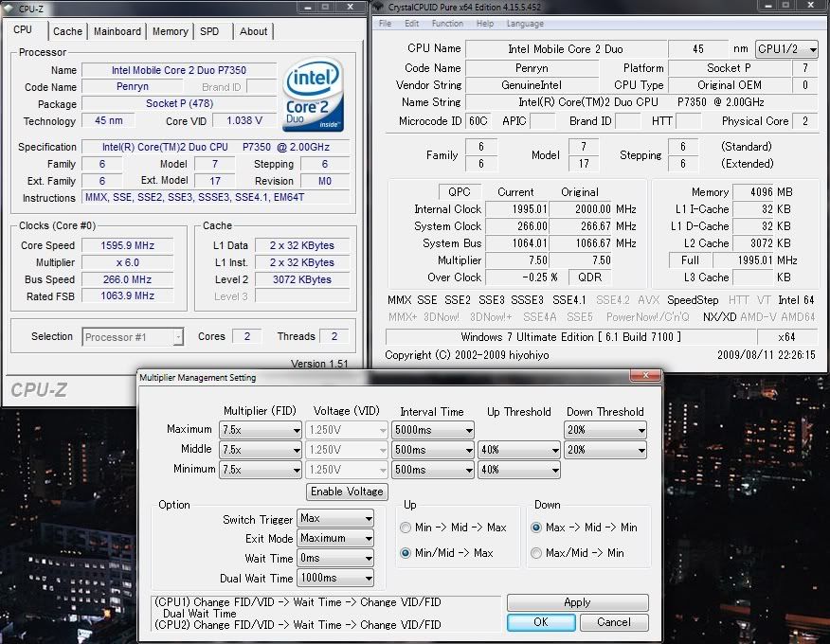Click the Level 2 cache value "3072 KBytes"
This screenshot has width=830, height=644.
[x=302, y=279]
